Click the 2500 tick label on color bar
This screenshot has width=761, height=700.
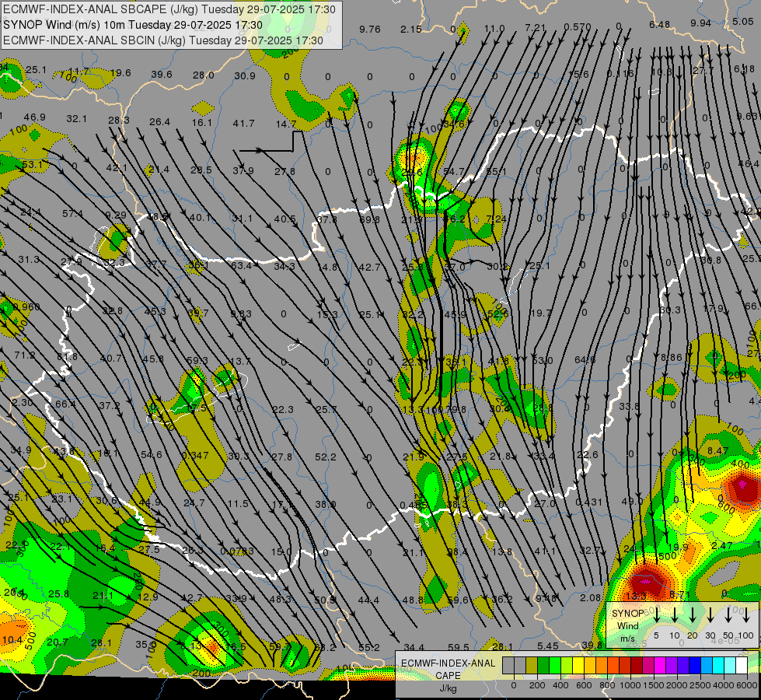pos(700,685)
